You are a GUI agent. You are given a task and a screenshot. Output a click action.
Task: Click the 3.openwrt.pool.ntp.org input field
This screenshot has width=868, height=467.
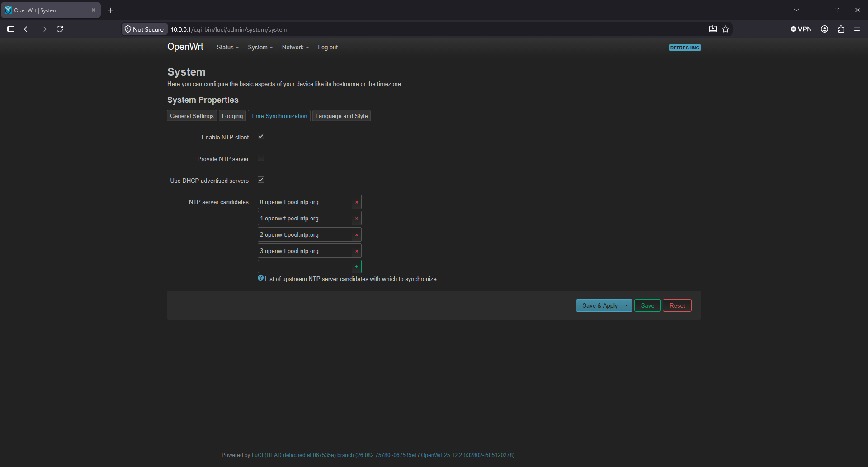coord(305,251)
